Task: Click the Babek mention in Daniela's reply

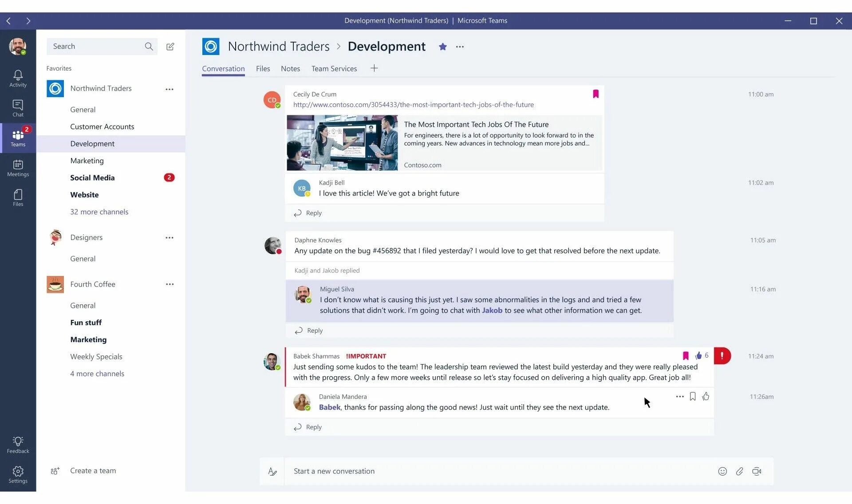Action: click(330, 407)
